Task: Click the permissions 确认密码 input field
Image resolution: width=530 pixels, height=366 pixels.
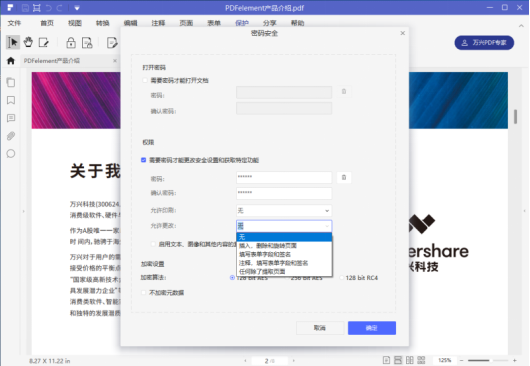Action: 284,193
